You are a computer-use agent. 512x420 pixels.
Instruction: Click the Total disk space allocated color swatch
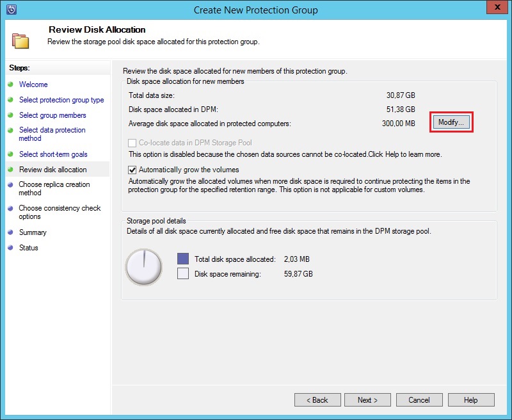(x=183, y=259)
